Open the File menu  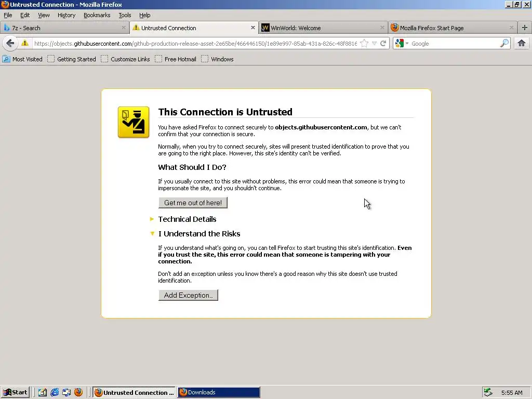pyautogui.click(x=8, y=15)
